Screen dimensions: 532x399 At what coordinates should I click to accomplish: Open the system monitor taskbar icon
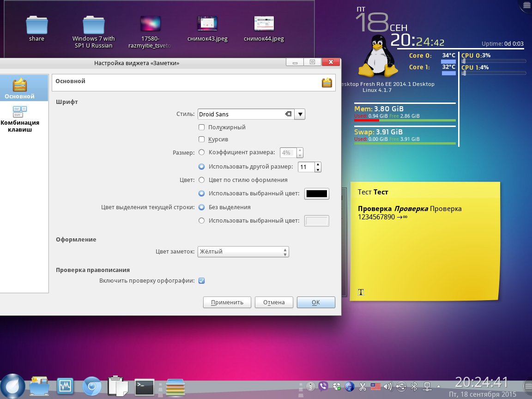(x=66, y=387)
